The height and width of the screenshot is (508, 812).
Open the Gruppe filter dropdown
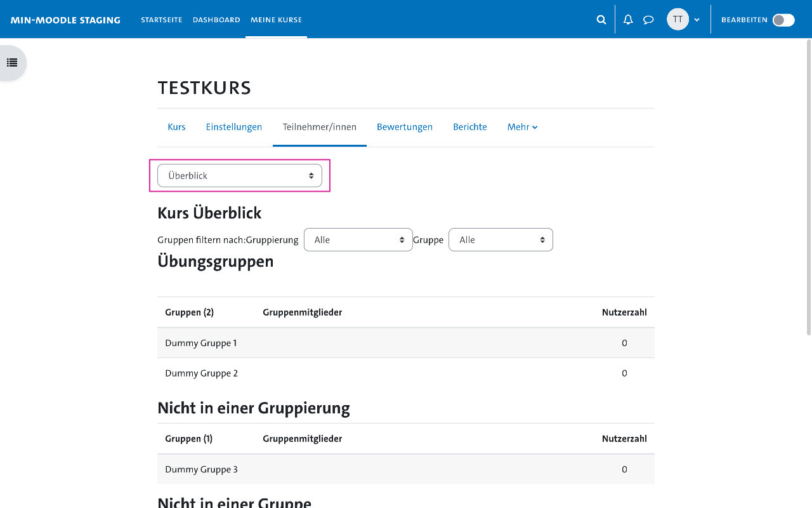tap(501, 240)
